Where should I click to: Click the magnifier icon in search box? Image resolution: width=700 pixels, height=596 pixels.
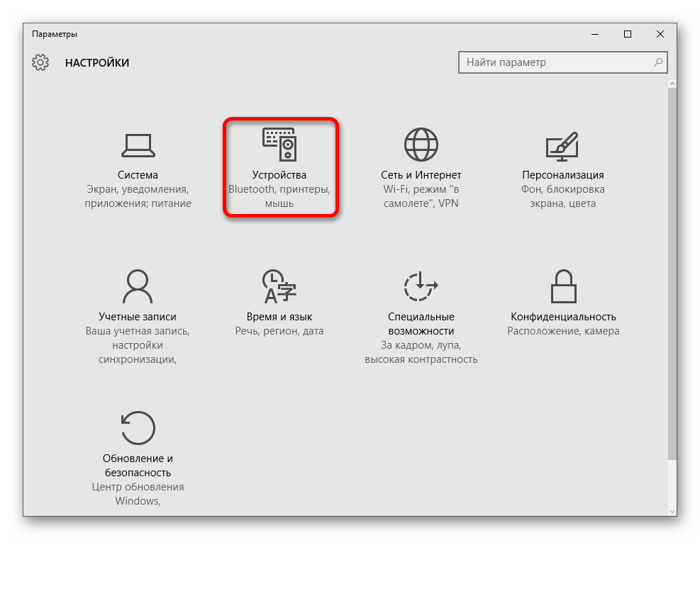click(658, 62)
